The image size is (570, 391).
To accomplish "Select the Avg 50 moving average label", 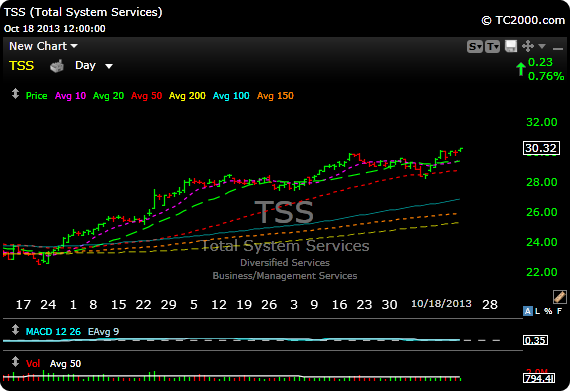I will coord(146,96).
